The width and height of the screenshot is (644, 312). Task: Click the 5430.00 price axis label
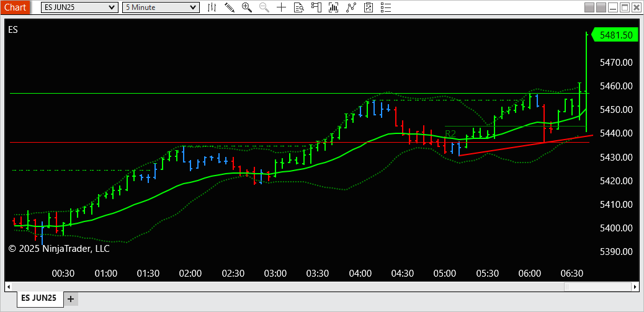615,157
